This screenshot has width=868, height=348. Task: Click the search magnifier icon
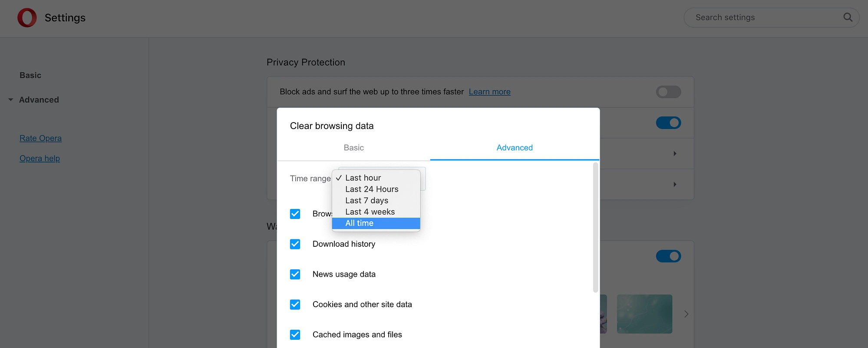pos(848,17)
